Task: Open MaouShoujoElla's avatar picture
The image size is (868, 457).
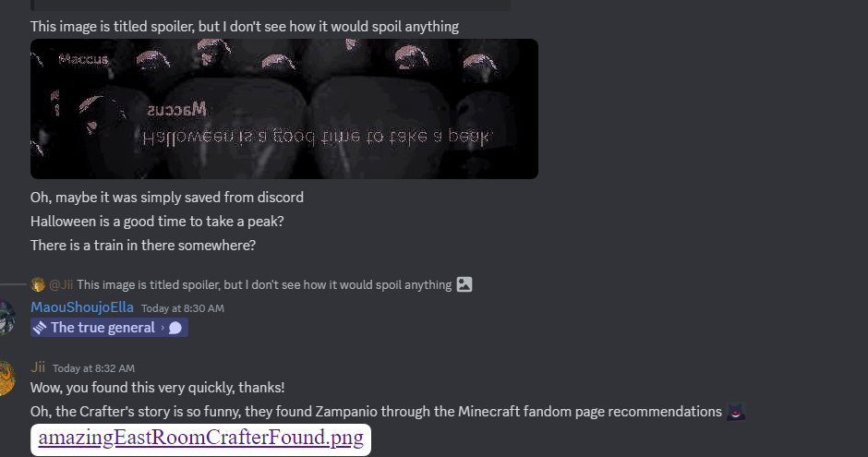Action: click(x=6, y=318)
